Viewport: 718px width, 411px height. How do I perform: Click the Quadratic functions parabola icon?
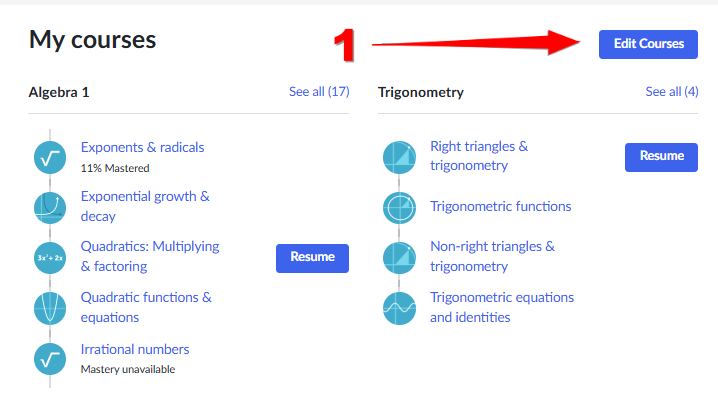50,308
